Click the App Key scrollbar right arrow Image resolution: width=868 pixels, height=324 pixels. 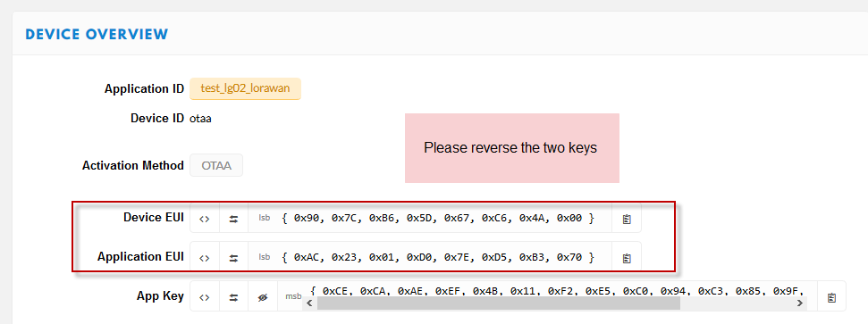pyautogui.click(x=799, y=303)
